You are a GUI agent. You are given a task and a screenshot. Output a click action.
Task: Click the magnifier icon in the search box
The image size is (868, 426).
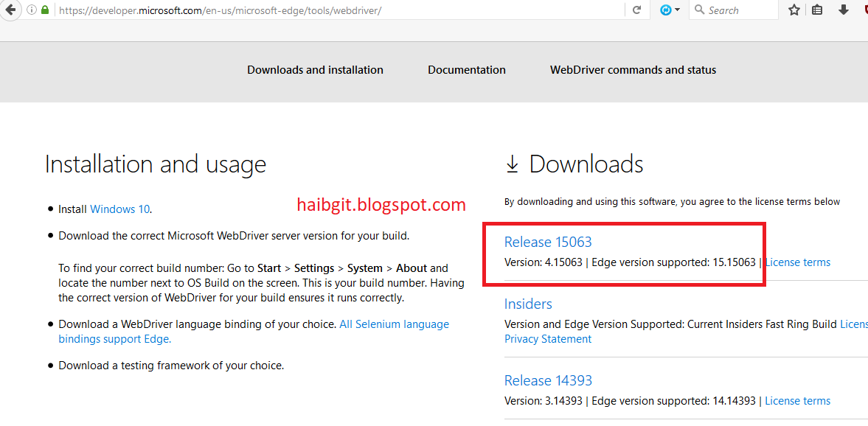coord(698,10)
